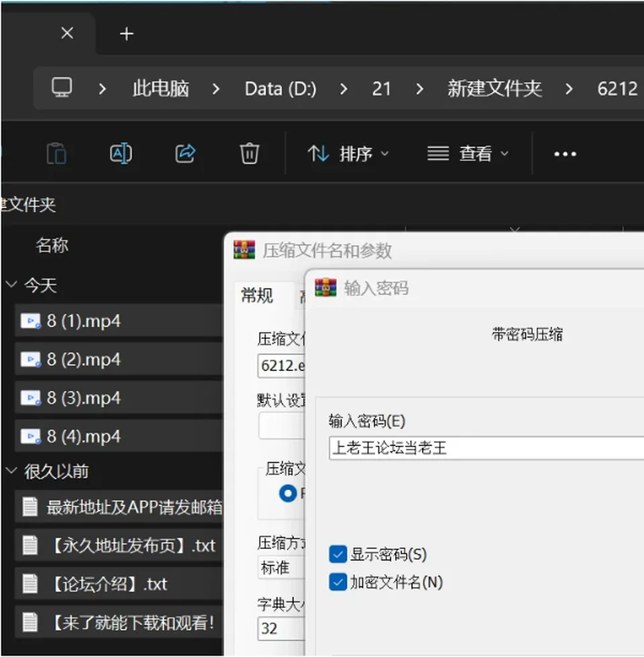This screenshot has width=644, height=657.
Task: Click the 【论坛介绍】.txt document icon
Action: point(30,584)
